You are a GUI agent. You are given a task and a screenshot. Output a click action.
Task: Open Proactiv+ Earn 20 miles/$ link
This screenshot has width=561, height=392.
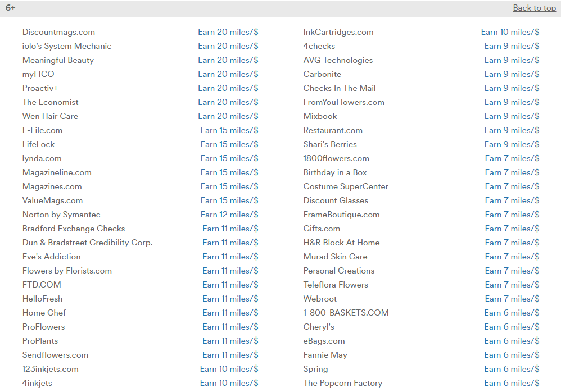228,88
